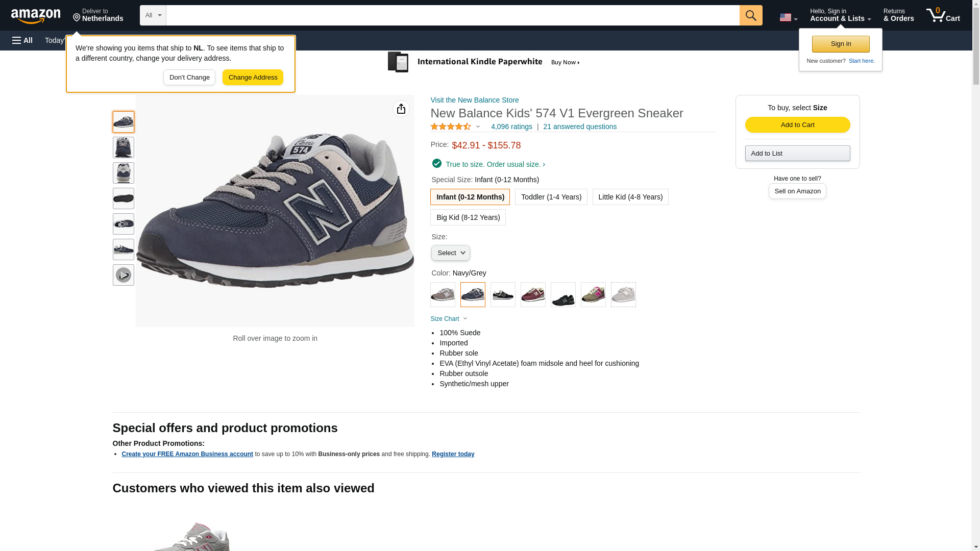Visit the New Balance Store link
The height and width of the screenshot is (551, 980).
tap(474, 100)
